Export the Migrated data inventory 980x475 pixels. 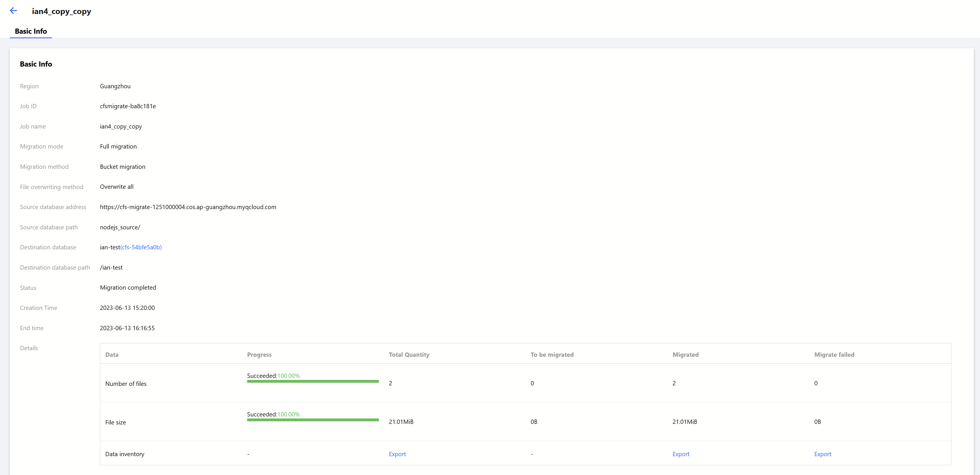click(x=681, y=454)
